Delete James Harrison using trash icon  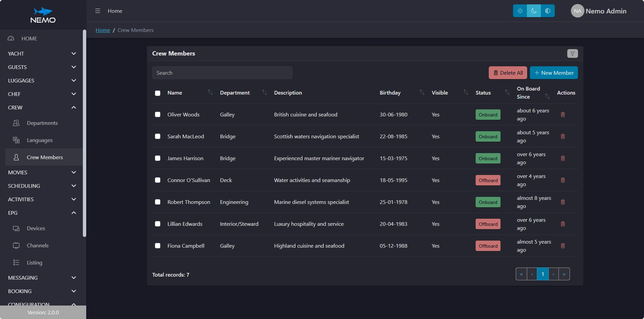coord(562,158)
